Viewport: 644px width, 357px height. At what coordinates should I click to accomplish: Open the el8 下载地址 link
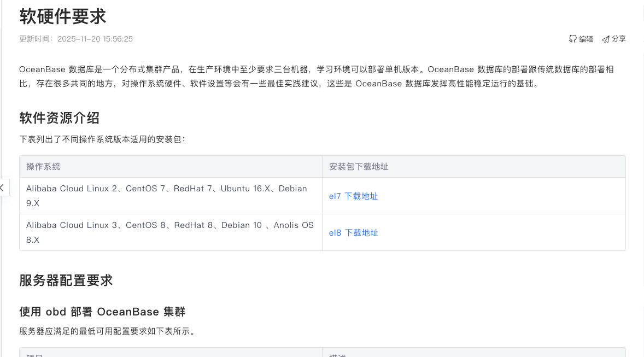[353, 232]
